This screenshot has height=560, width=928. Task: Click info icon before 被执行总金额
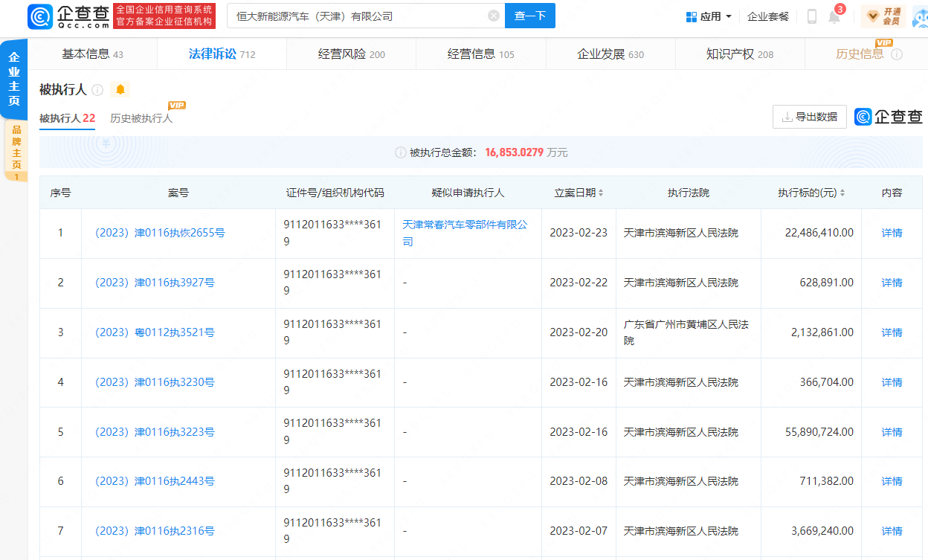pos(400,152)
